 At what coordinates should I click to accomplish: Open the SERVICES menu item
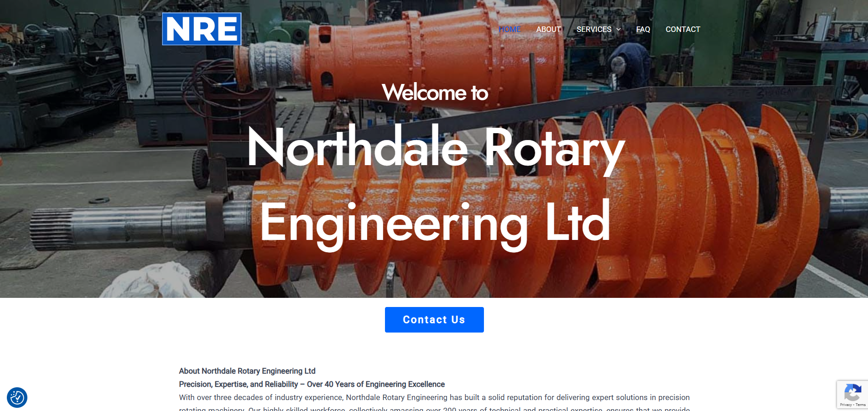pyautogui.click(x=594, y=29)
